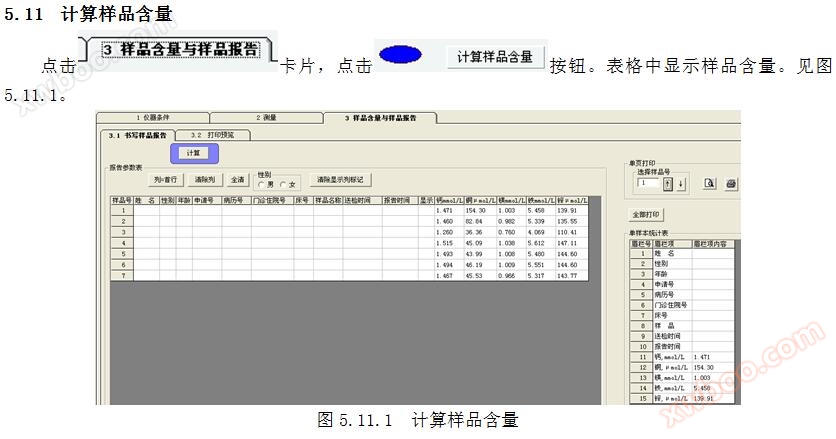This screenshot has height=439, width=836.
Task: Click the 姓名 cell of sample row 1
Action: point(146,211)
